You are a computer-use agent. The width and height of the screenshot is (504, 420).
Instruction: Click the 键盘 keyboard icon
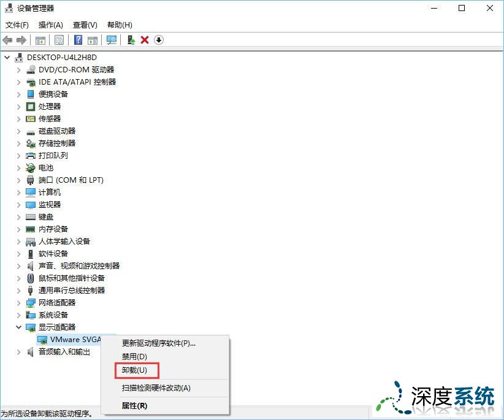tap(31, 217)
